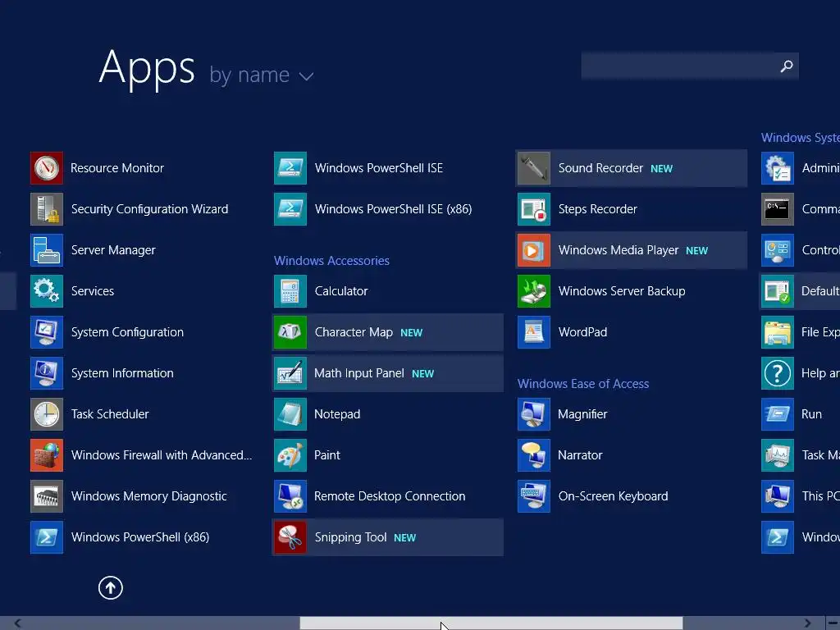The image size is (840, 630).
Task: Open Magnifier icon
Action: pyautogui.click(x=534, y=414)
